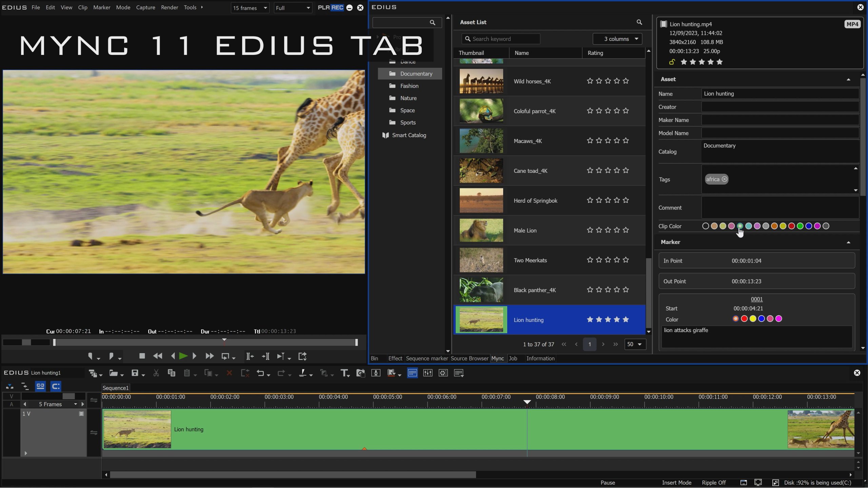Open the voice over microphone icon
The height and width of the screenshot is (488, 868).
(x=376, y=373)
